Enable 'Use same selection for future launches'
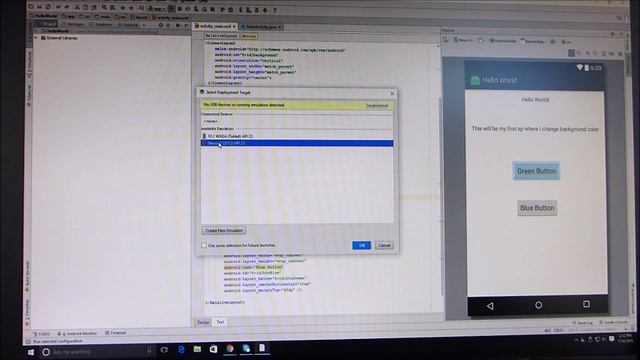Screen dimensions: 640x360 tap(204, 245)
